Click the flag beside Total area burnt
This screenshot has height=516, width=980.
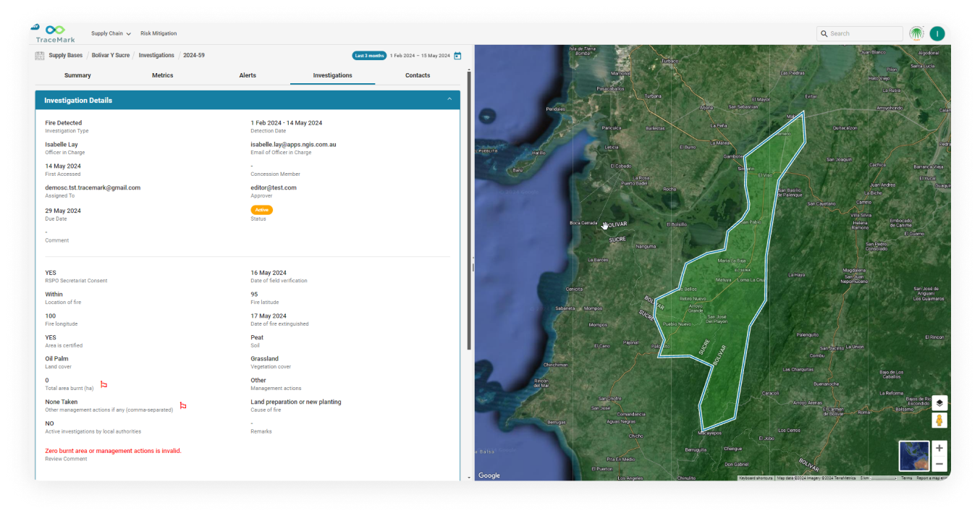104,384
